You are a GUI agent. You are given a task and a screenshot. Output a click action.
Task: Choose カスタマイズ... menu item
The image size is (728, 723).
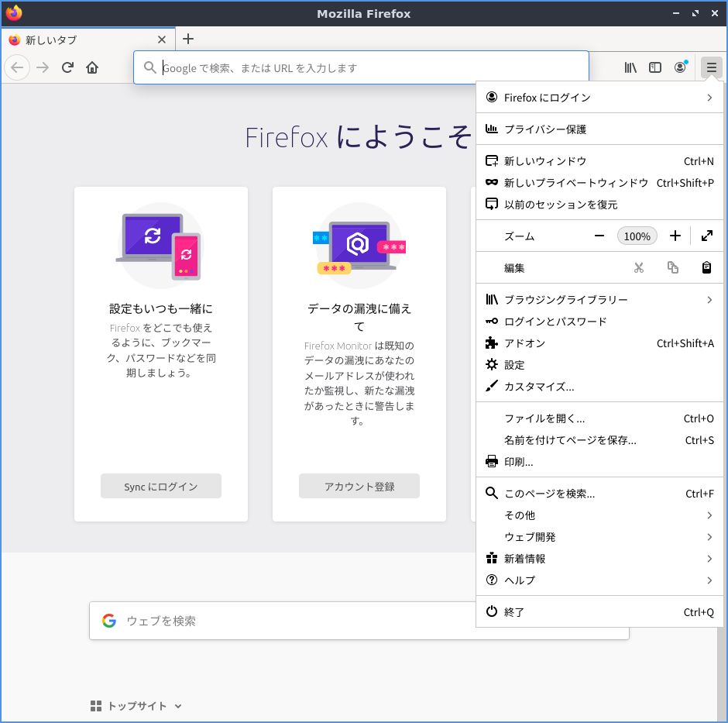(599, 387)
